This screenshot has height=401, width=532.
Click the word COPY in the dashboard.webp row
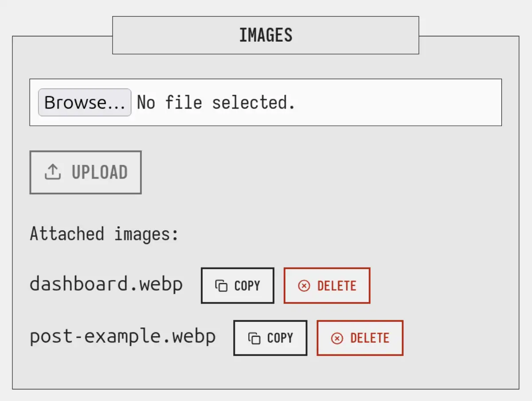tap(247, 286)
